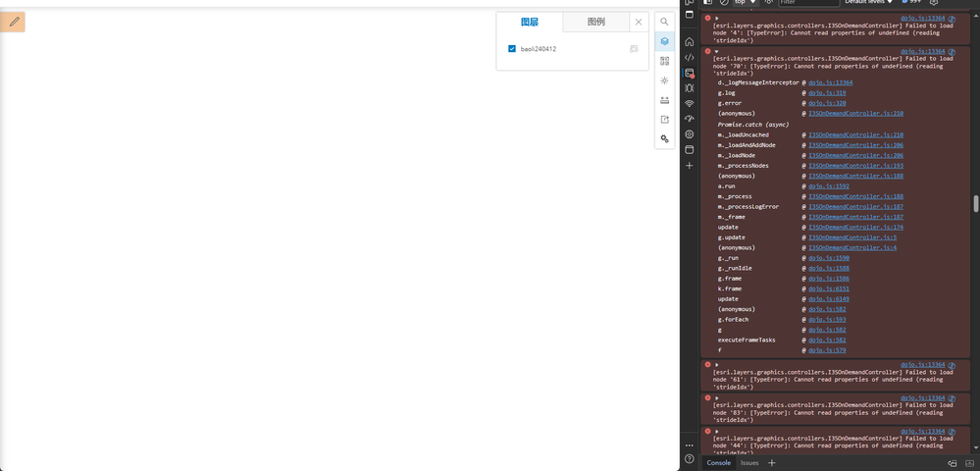Click the undock drawer icon left of collapse
This screenshot has height=471, width=980.
[953, 463]
